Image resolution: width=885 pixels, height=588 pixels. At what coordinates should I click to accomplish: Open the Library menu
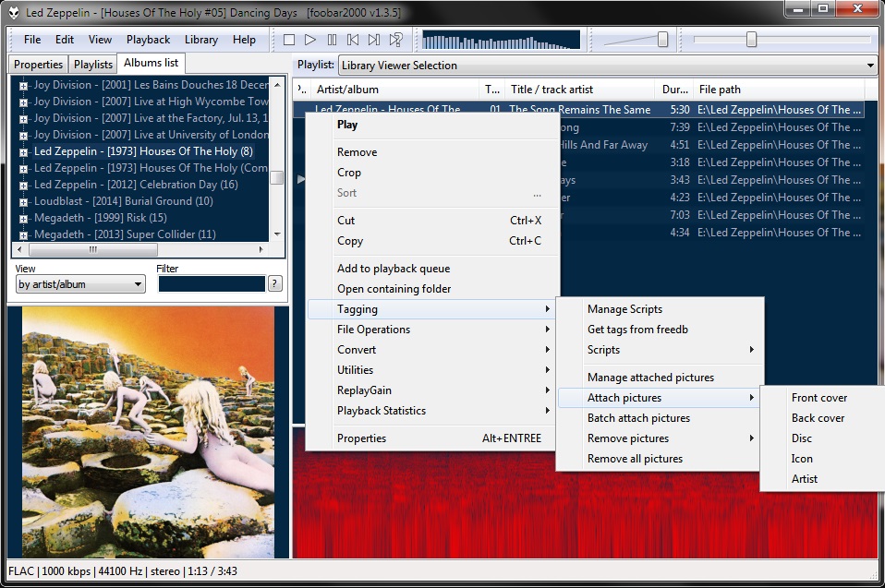pos(201,40)
